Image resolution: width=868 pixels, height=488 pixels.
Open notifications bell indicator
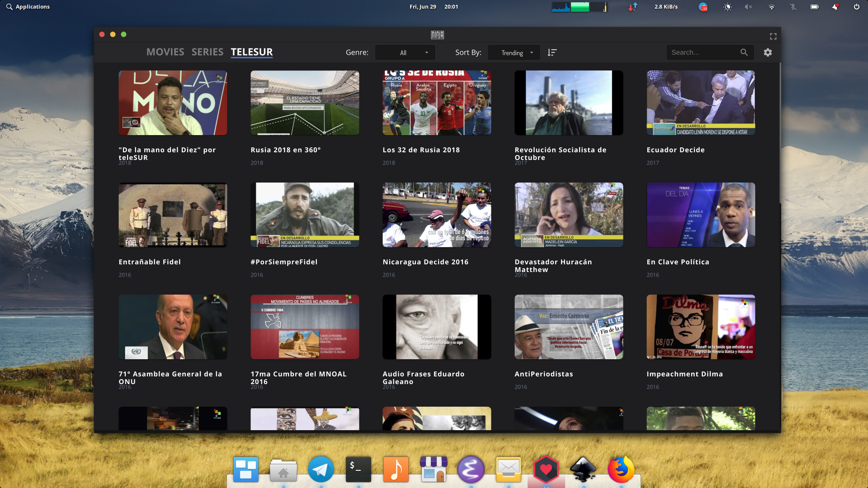point(835,7)
